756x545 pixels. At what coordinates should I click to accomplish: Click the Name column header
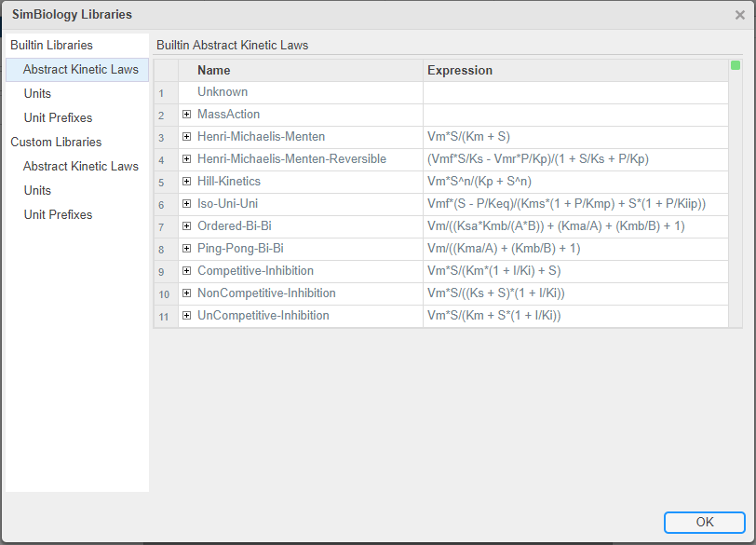214,71
